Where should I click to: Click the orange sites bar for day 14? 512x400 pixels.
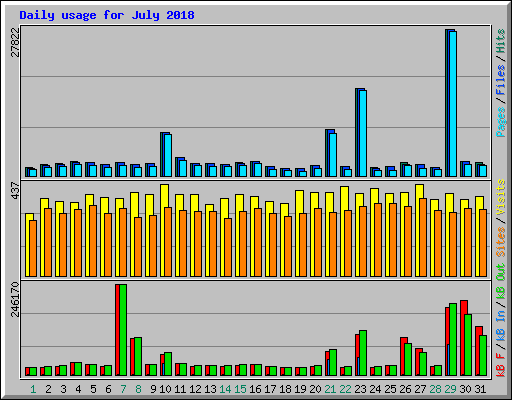[228, 247]
